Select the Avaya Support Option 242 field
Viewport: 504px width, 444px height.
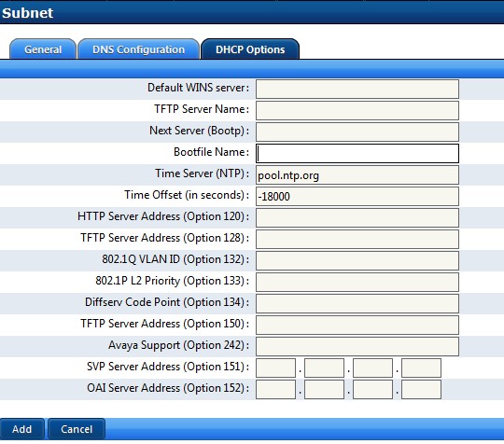357,346
